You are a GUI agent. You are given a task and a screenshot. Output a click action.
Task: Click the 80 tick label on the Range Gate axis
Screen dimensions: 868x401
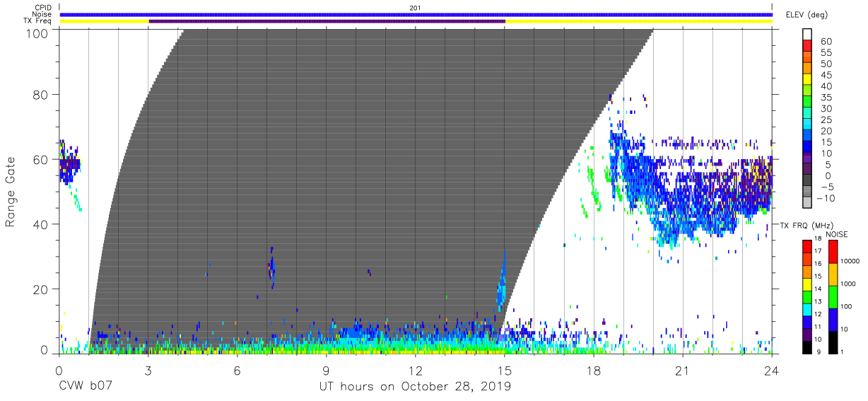[x=40, y=94]
